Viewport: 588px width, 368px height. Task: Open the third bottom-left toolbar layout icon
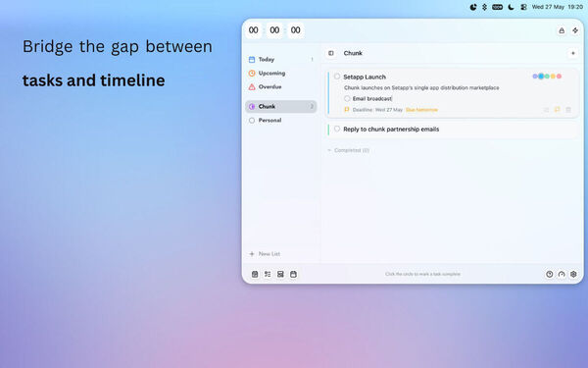pyautogui.click(x=280, y=274)
